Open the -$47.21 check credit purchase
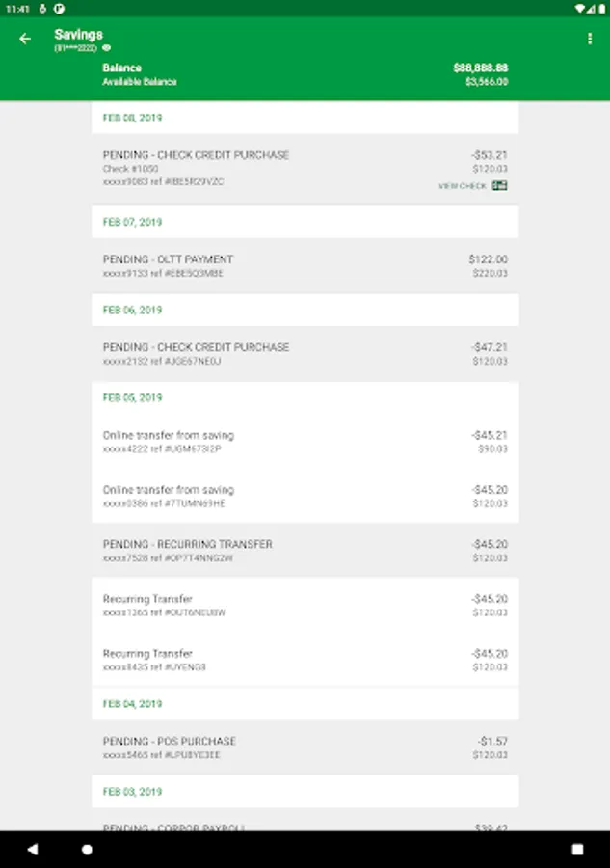The width and height of the screenshot is (610, 868). pos(305,353)
